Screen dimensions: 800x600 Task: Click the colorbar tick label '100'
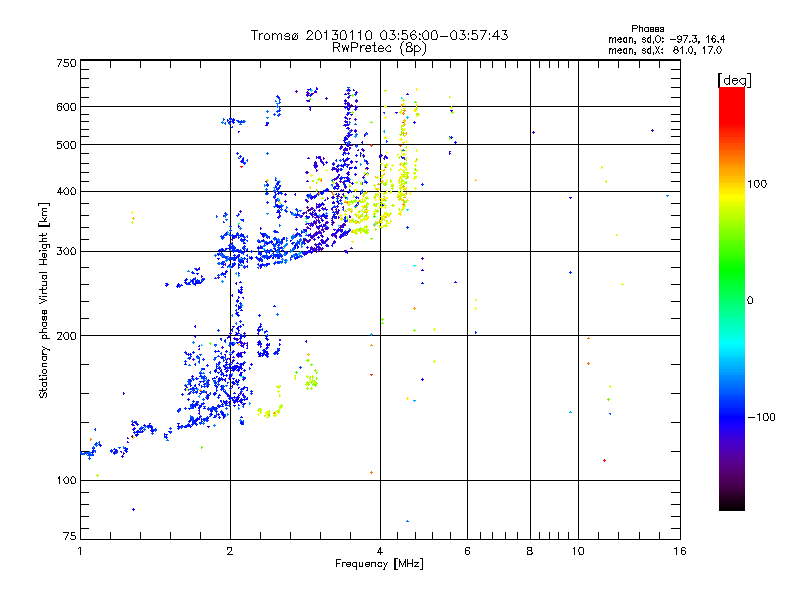pyautogui.click(x=757, y=184)
